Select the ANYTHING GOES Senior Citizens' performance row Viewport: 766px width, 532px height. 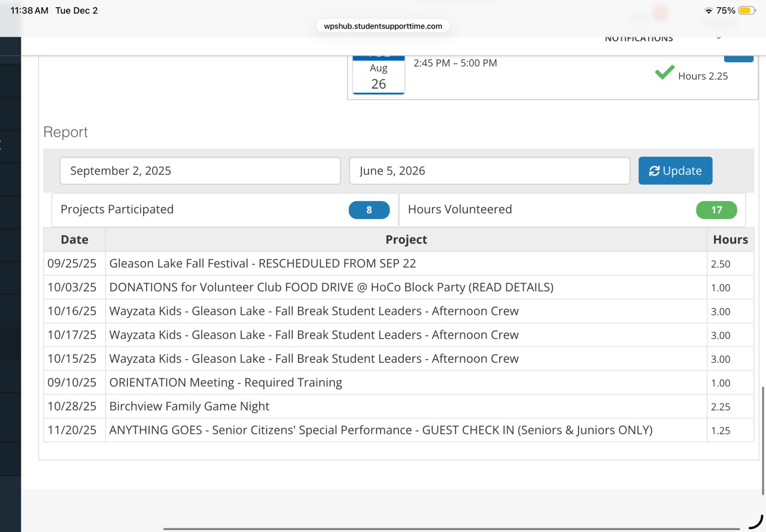(380, 430)
